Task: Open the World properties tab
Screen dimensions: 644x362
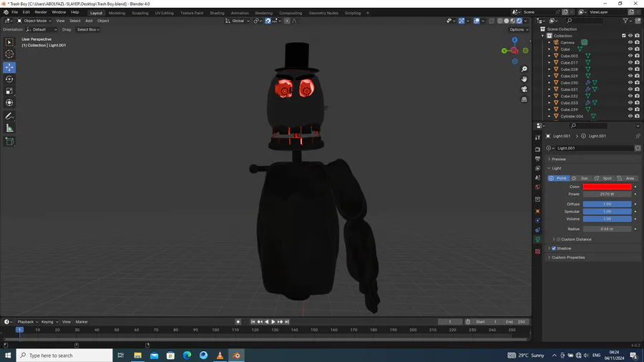Action: [537, 187]
